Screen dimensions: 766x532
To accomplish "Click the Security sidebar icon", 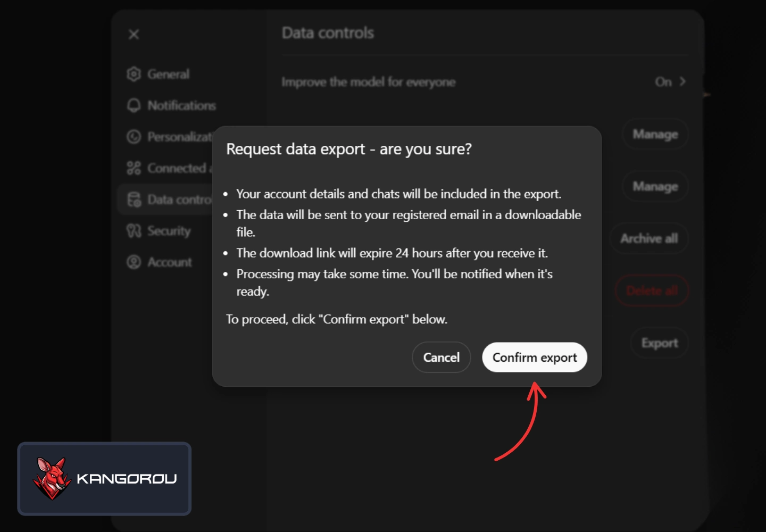I will click(134, 230).
